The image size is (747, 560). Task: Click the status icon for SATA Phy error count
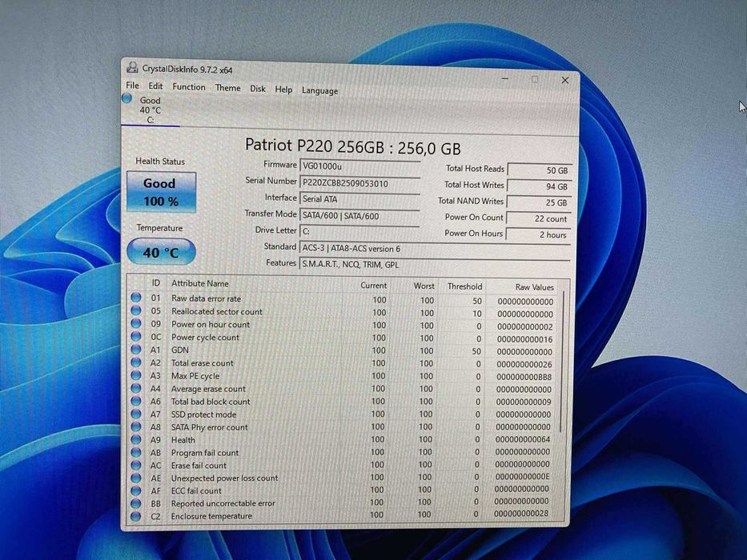pos(136,426)
